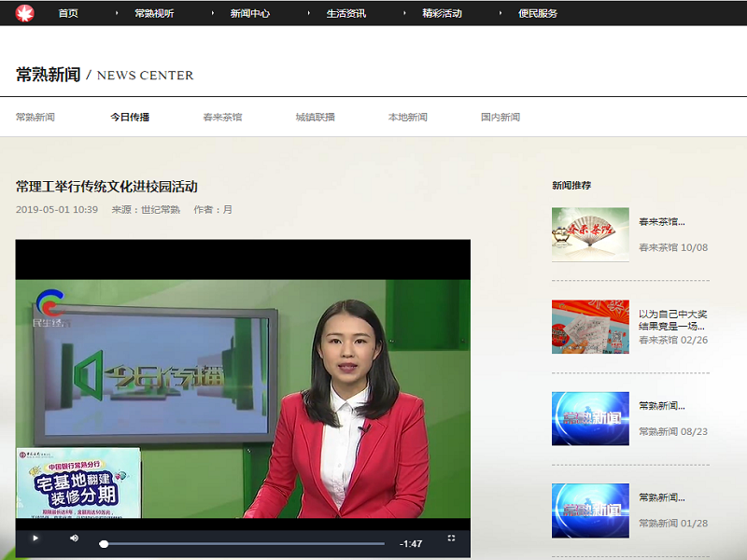747x560 pixels.
Task: Switch to 常熟新闻 category tab
Action: click(x=35, y=118)
